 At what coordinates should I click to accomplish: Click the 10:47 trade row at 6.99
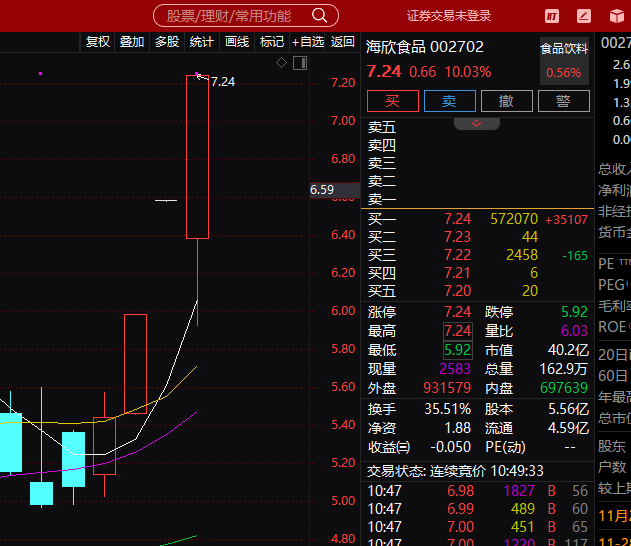(478, 509)
